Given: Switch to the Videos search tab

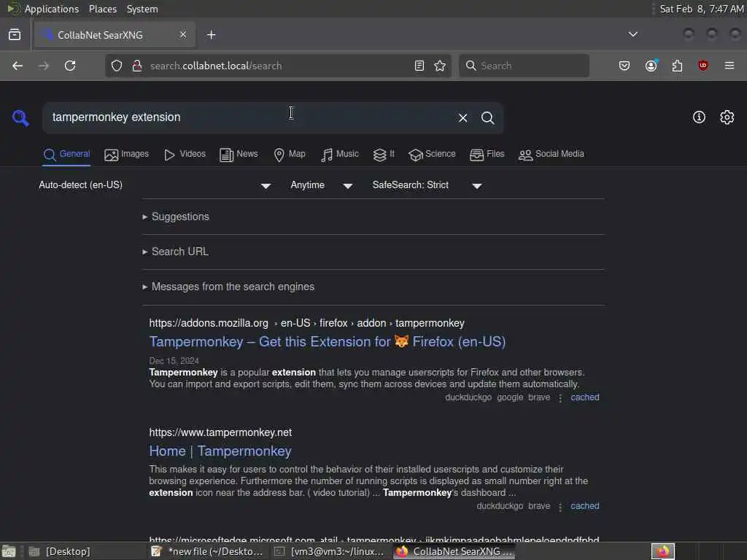Looking at the screenshot, I should tap(185, 155).
